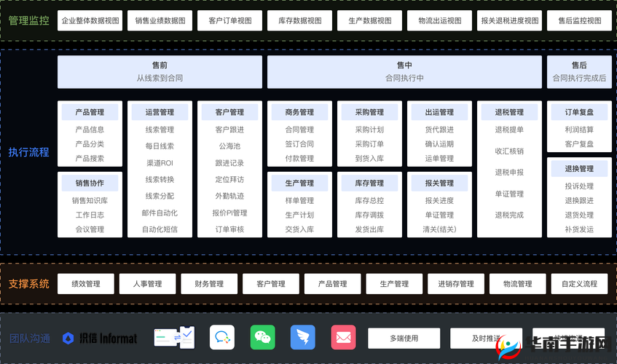Click 样单管理 item
The height and width of the screenshot is (364, 617).
[x=299, y=201]
